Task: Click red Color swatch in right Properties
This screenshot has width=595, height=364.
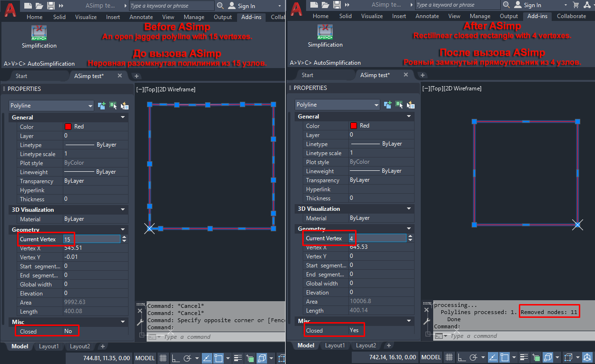Action: 354,126
